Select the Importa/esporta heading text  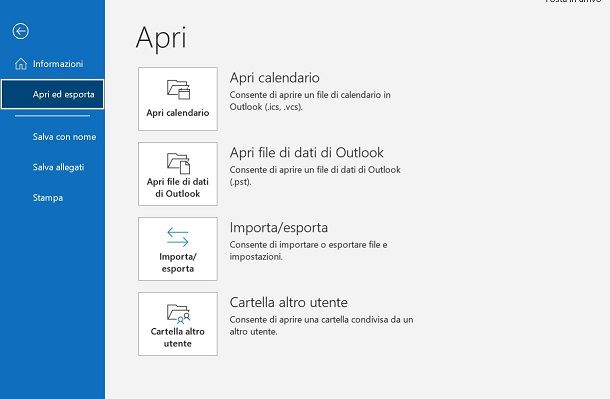[x=279, y=228]
